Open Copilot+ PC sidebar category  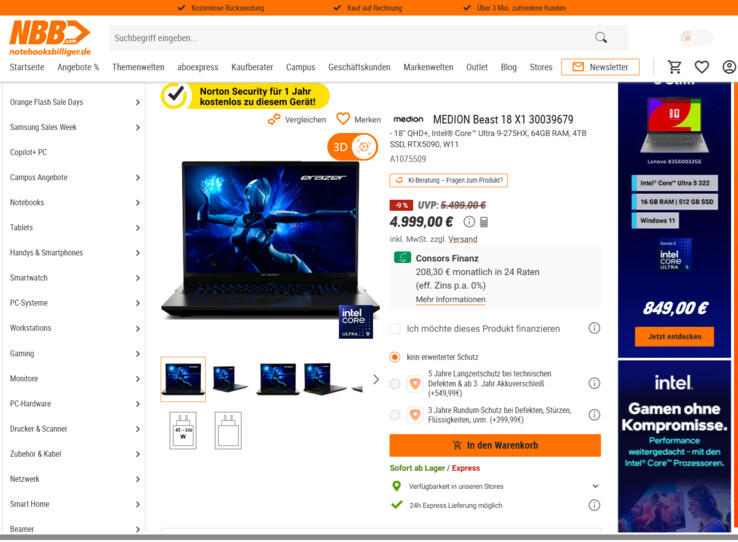pos(28,152)
